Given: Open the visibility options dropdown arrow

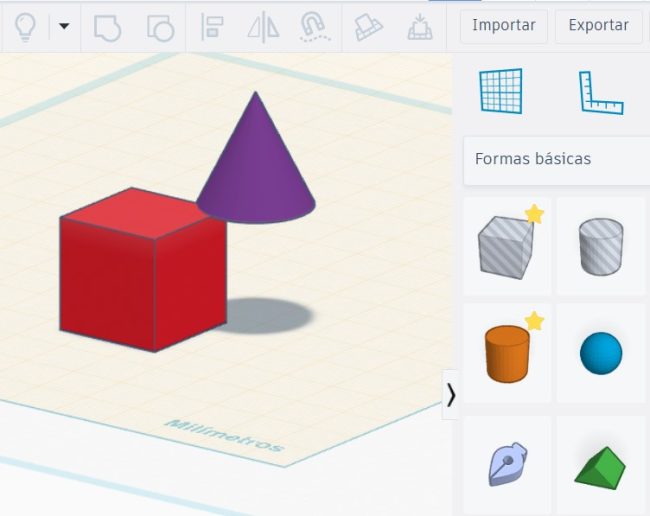Looking at the screenshot, I should [64, 27].
